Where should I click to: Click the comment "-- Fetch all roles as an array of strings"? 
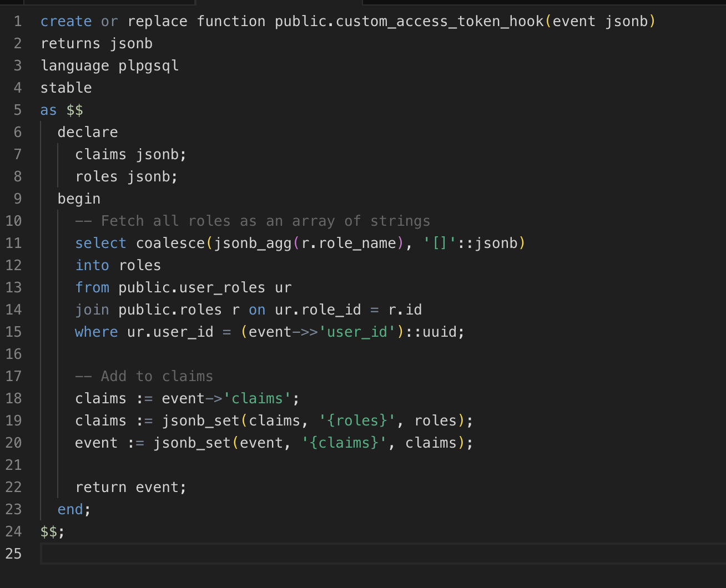253,221
